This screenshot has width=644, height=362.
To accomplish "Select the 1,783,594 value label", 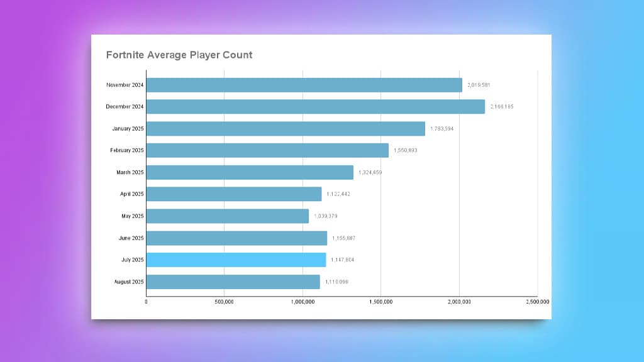I will pos(442,128).
